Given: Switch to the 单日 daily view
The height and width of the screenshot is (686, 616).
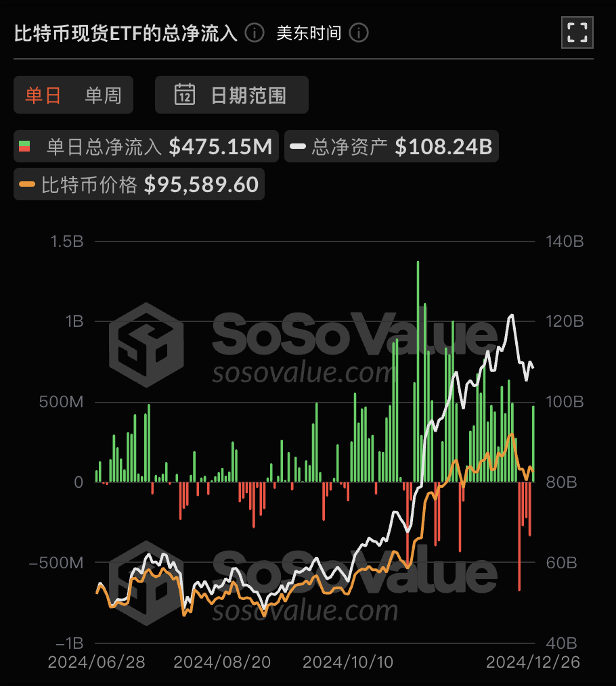Looking at the screenshot, I should [43, 95].
